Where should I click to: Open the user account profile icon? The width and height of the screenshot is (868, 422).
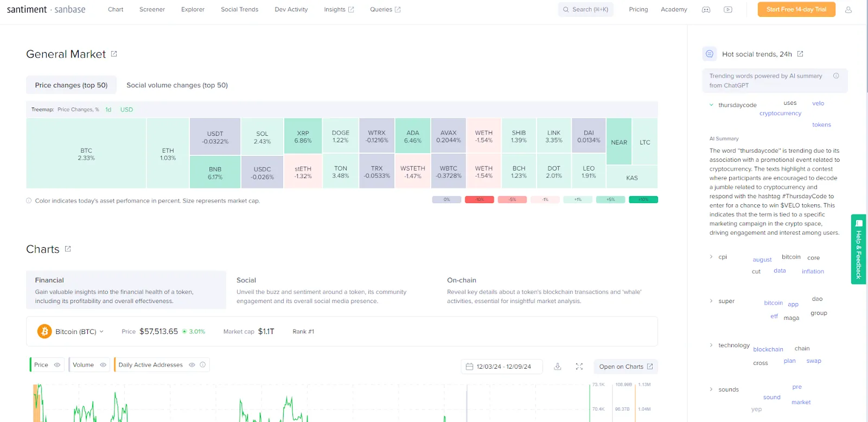[x=848, y=10]
